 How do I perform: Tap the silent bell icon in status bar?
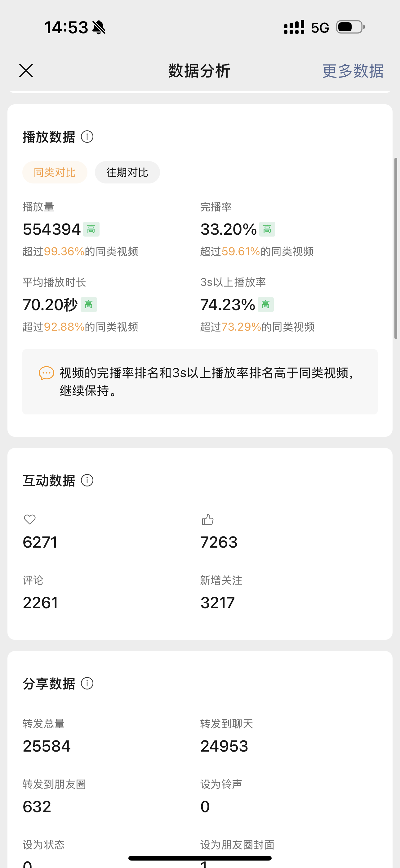(99, 27)
